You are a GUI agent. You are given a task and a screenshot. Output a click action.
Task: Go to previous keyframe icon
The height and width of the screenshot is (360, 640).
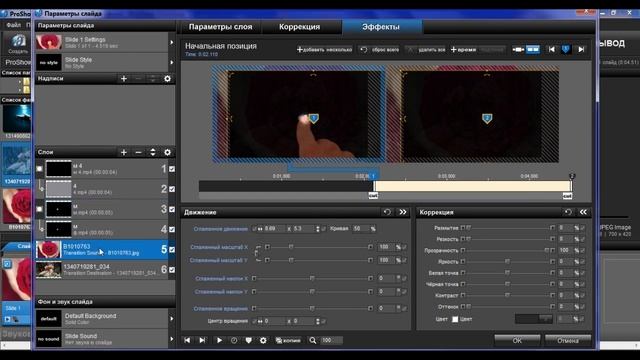551,49
